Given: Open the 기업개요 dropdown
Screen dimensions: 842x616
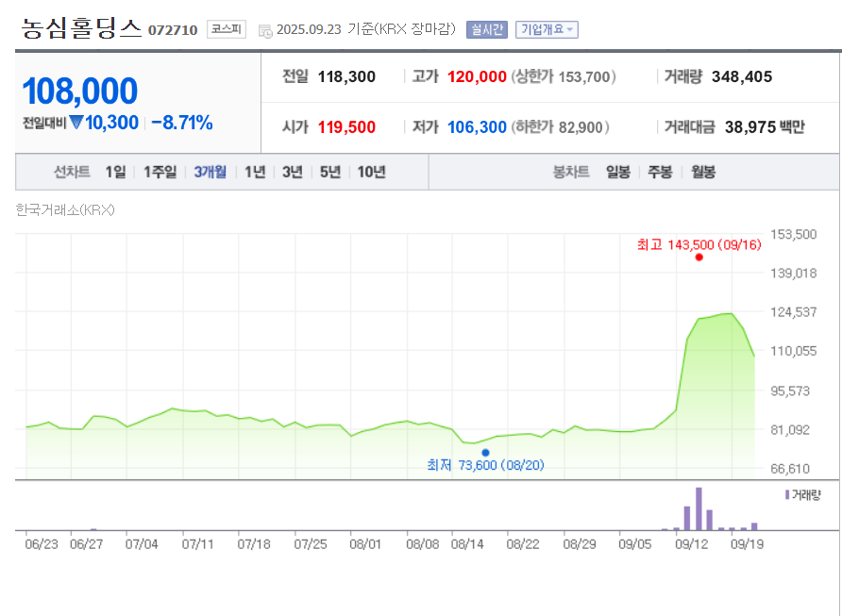Looking at the screenshot, I should (547, 29).
